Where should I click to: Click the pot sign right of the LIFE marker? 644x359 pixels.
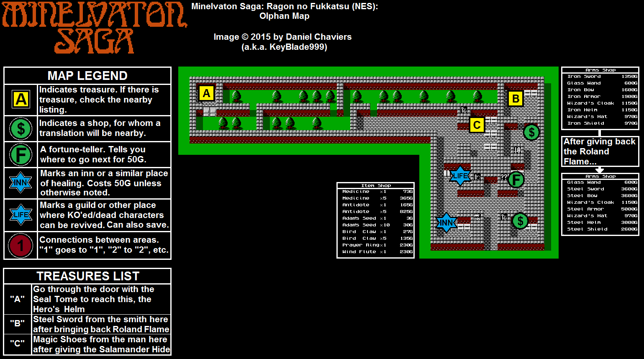tap(477, 177)
